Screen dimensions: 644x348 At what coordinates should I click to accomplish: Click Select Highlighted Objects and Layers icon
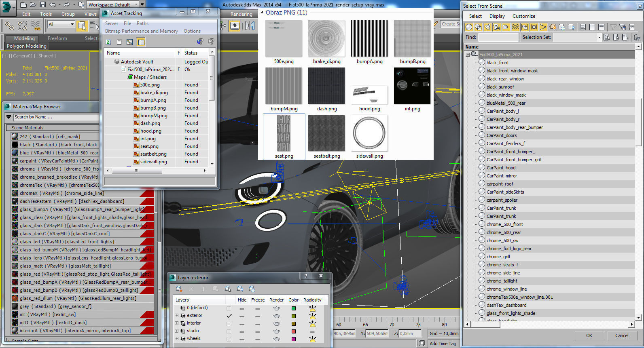coord(228,289)
